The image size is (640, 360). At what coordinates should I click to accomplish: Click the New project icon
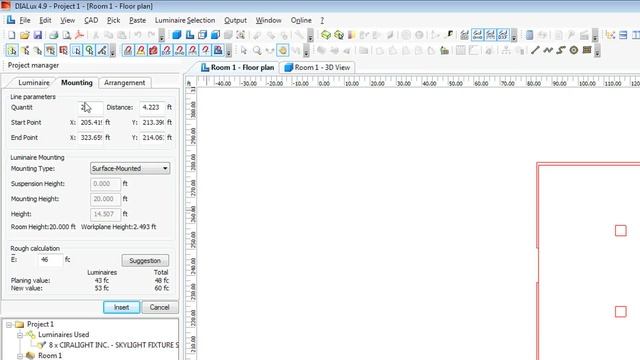tap(12, 35)
